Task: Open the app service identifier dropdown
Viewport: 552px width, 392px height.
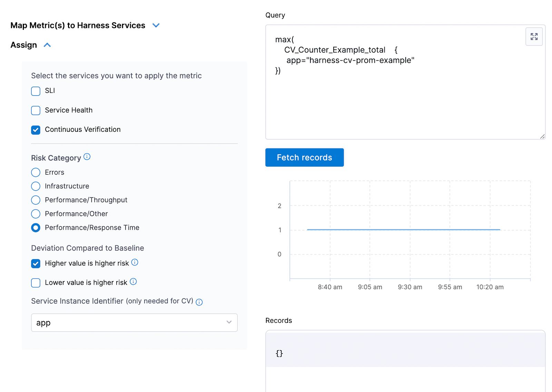Action: click(229, 322)
